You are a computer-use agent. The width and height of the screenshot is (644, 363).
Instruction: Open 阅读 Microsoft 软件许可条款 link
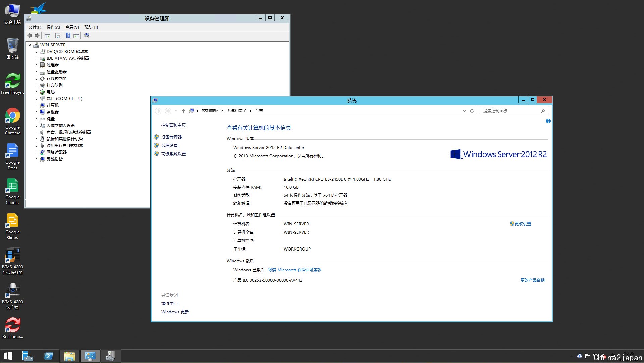[x=295, y=270]
